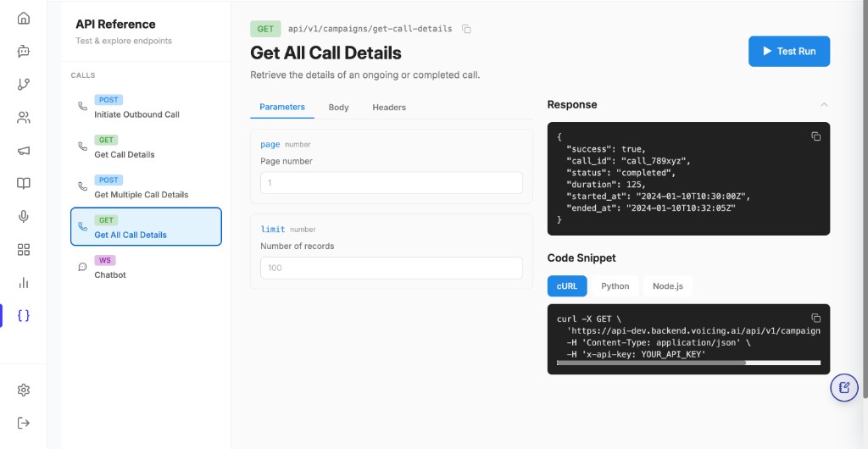This screenshot has width=868, height=449.
Task: Open the bar chart analytics icon
Action: [x=23, y=283]
